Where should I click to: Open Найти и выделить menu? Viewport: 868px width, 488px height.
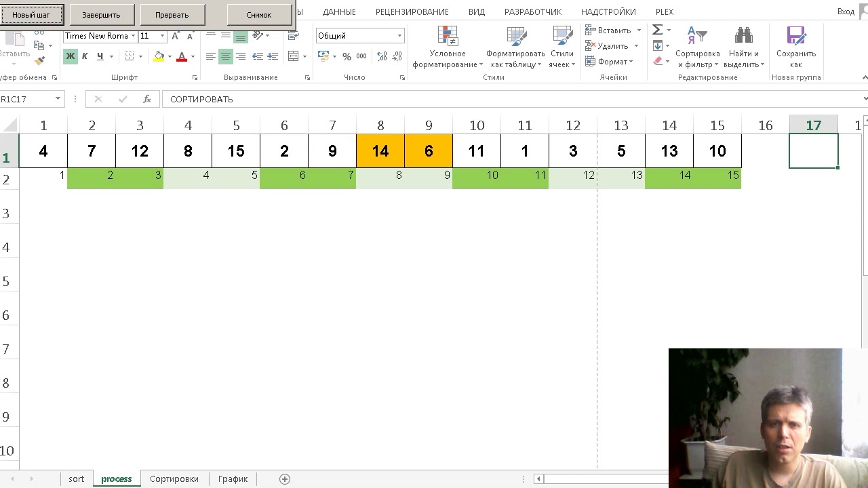[744, 47]
